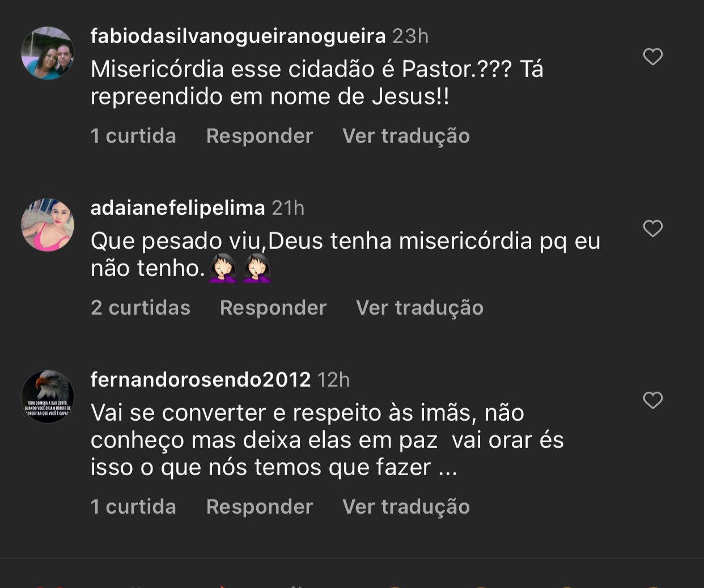Toggle the like heart on fabio's comment
704x588 pixels.
652,56
